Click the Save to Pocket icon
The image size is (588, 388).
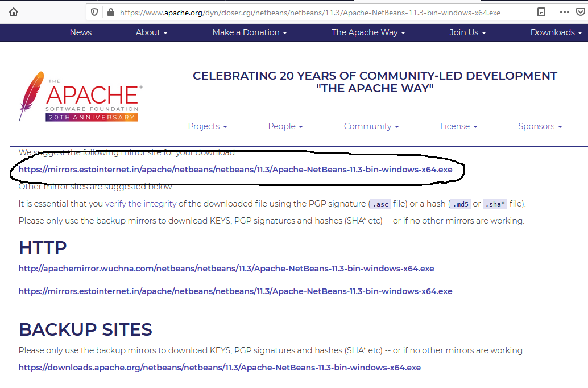(x=581, y=13)
